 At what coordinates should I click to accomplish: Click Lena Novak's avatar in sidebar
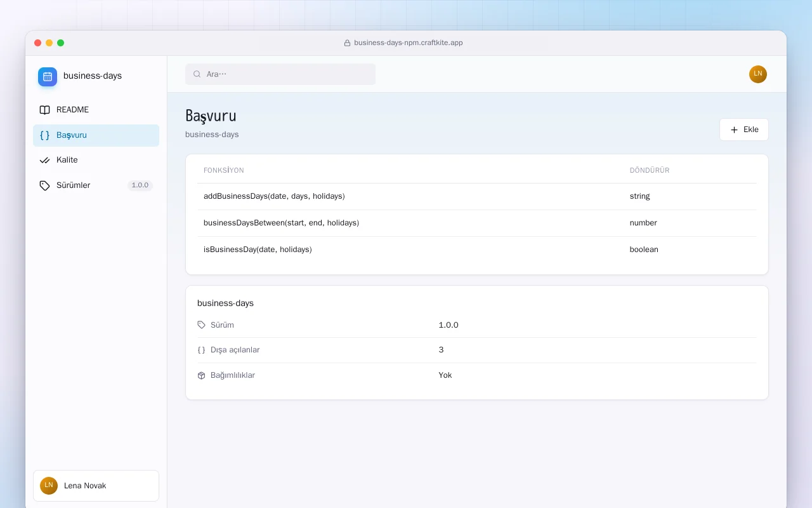(49, 486)
